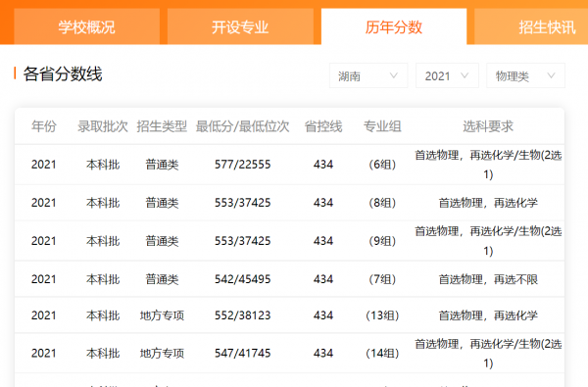The image size is (588, 387).
Task: Click the (7组) group cell
Action: point(382,279)
